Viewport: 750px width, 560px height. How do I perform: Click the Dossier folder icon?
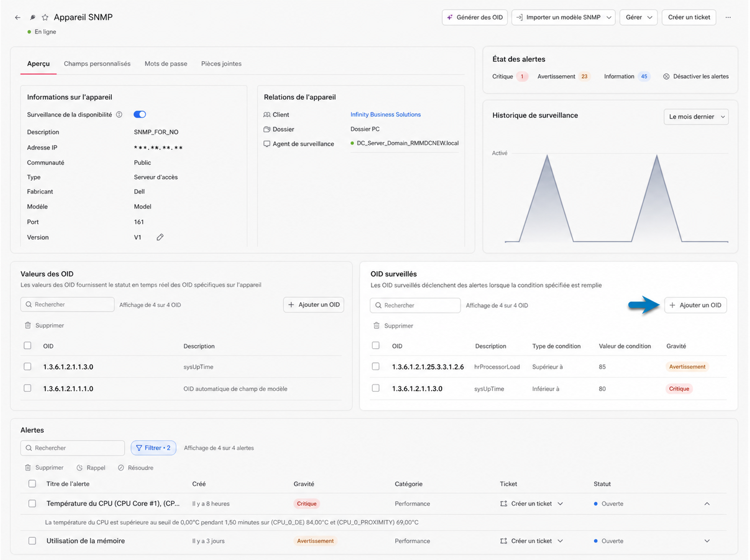pyautogui.click(x=267, y=130)
